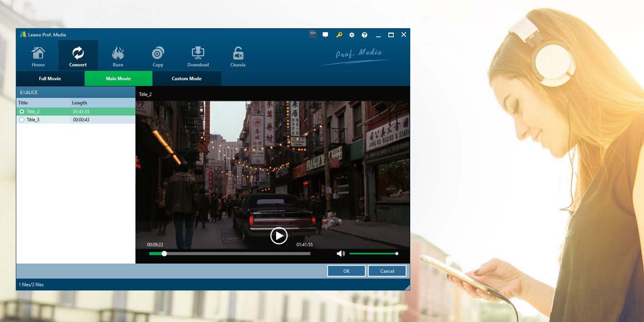644x322 pixels.
Task: Open the yellow key activation icon
Action: tap(339, 35)
